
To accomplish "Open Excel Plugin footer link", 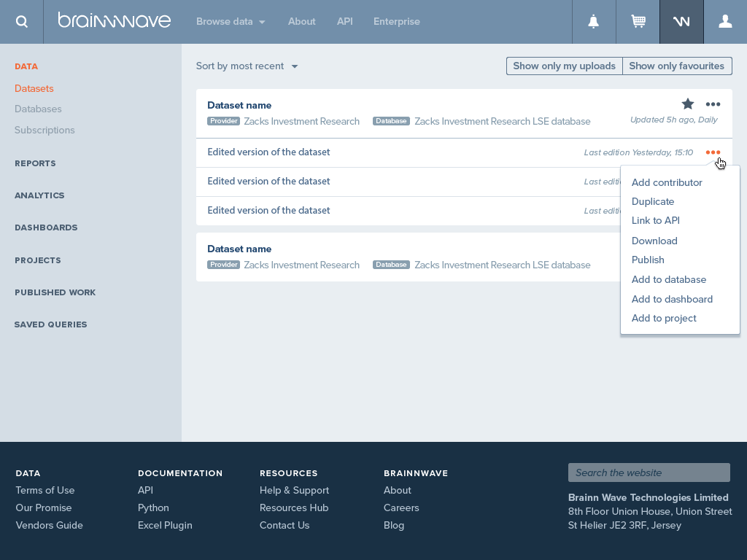I will click(165, 525).
